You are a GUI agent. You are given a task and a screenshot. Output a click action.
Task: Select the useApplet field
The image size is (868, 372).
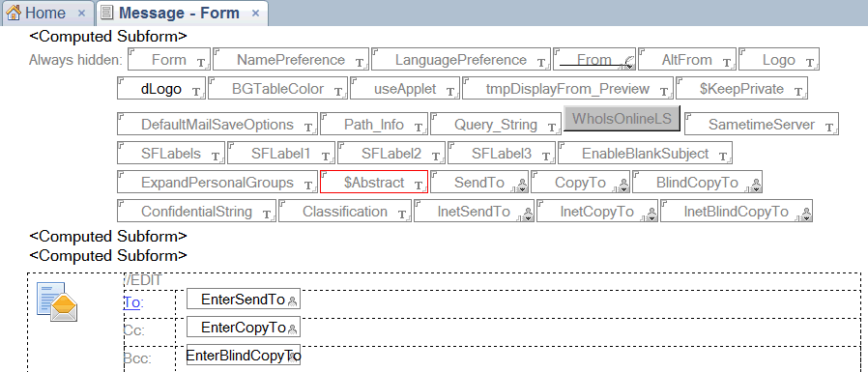[405, 89]
